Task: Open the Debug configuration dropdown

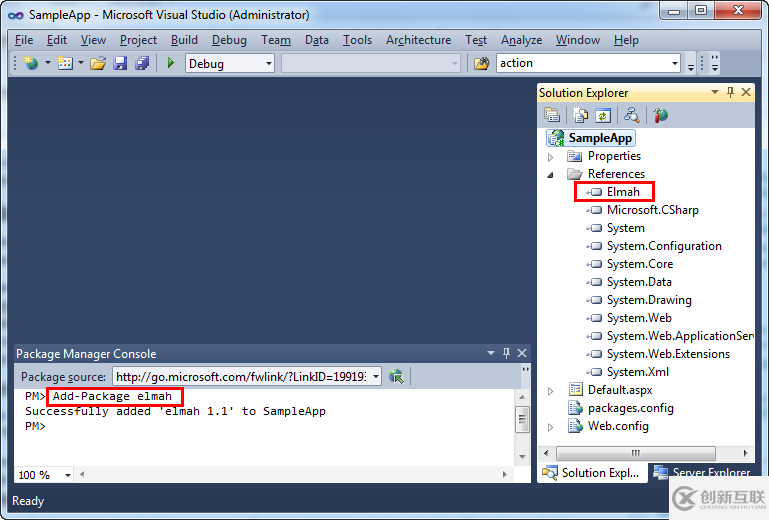Action: click(269, 63)
